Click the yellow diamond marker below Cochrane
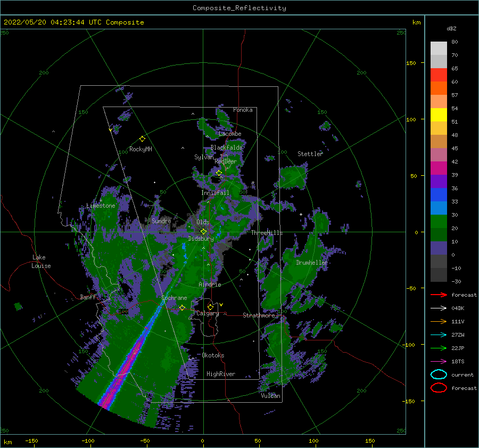 coord(182,307)
